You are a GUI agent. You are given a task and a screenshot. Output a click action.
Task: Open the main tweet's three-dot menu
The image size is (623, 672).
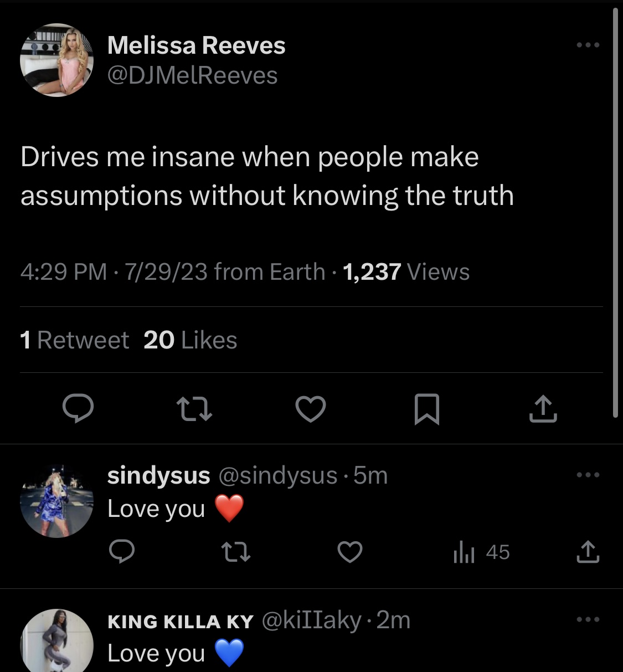click(x=588, y=45)
